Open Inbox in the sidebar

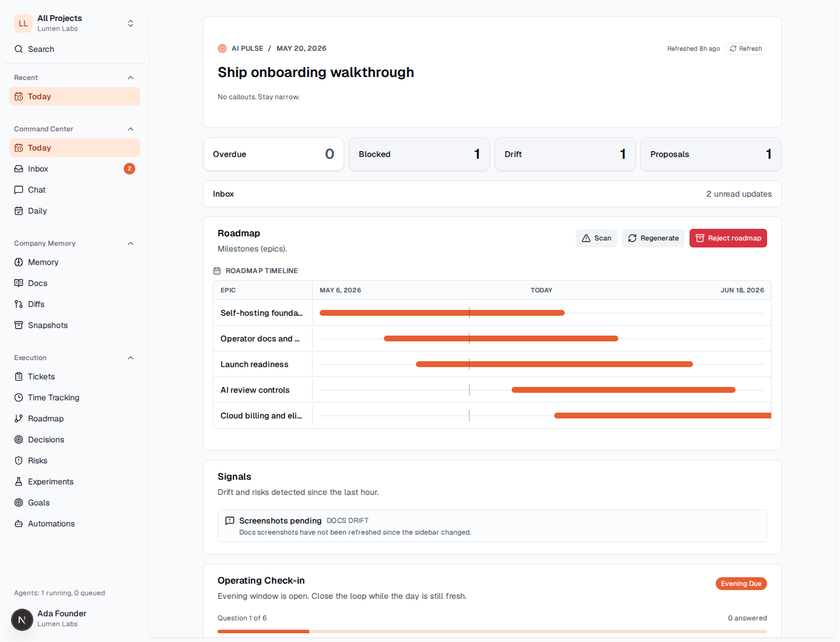click(75, 169)
